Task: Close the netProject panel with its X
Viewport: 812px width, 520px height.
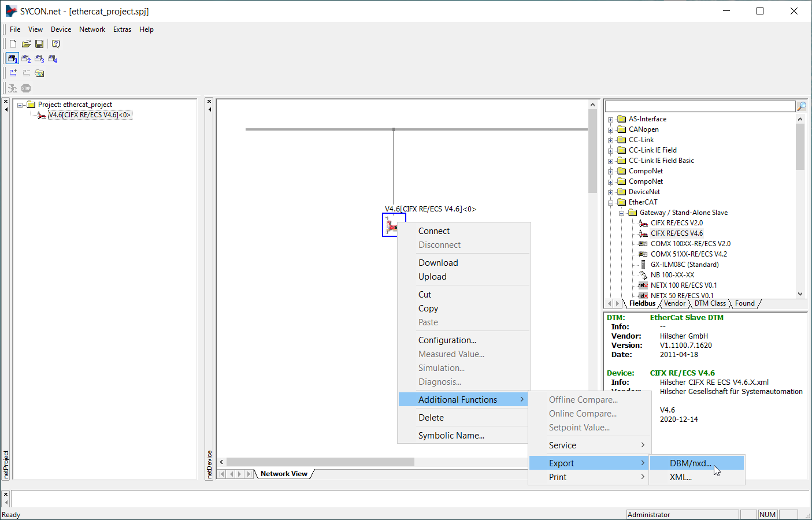Action: tap(6, 102)
